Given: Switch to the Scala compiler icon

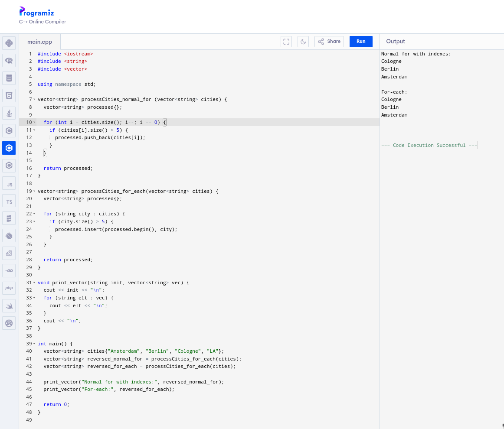Looking at the screenshot, I should pyautogui.click(x=9, y=218).
